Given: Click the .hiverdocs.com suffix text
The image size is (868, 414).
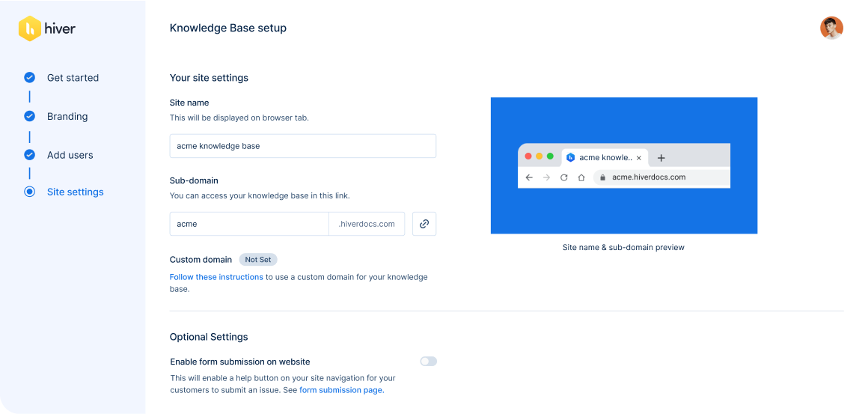Looking at the screenshot, I should (x=367, y=224).
